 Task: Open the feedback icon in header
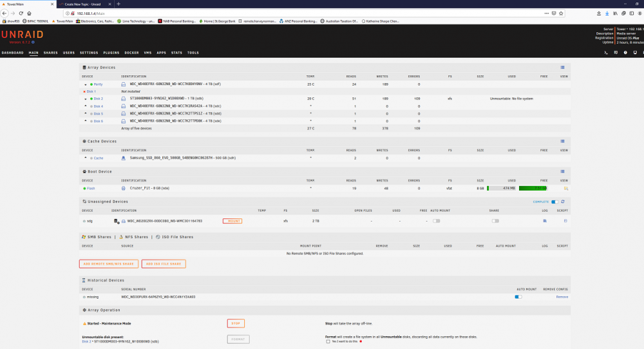[616, 53]
